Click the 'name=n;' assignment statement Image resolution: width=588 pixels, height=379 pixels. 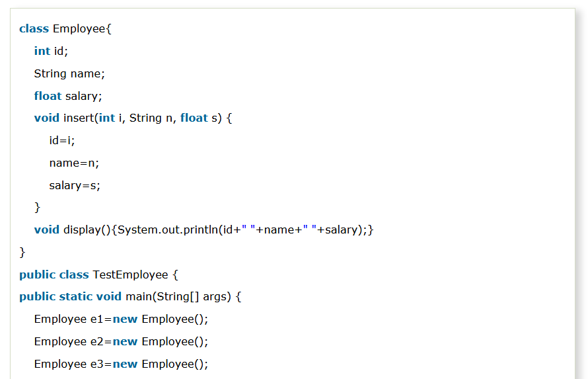[x=74, y=163]
